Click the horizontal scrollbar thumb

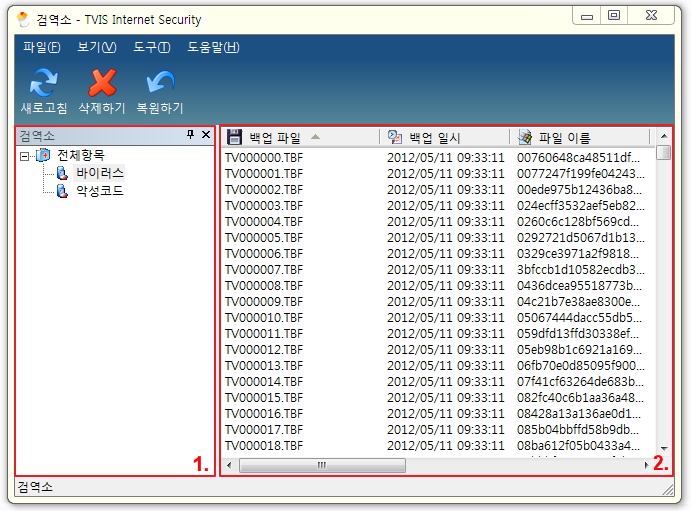(x=322, y=465)
